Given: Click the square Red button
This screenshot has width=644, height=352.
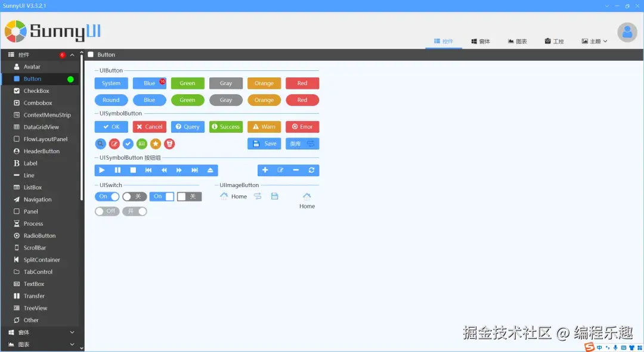Looking at the screenshot, I should tap(302, 83).
